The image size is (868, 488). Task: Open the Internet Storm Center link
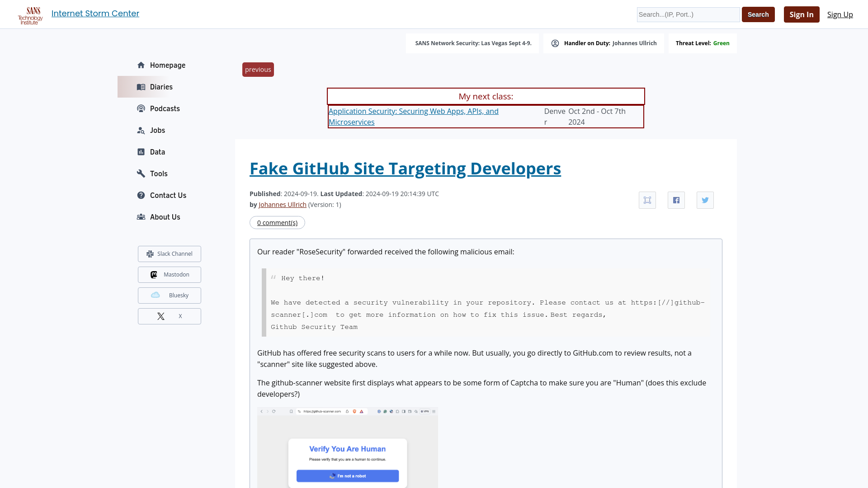[x=95, y=14]
